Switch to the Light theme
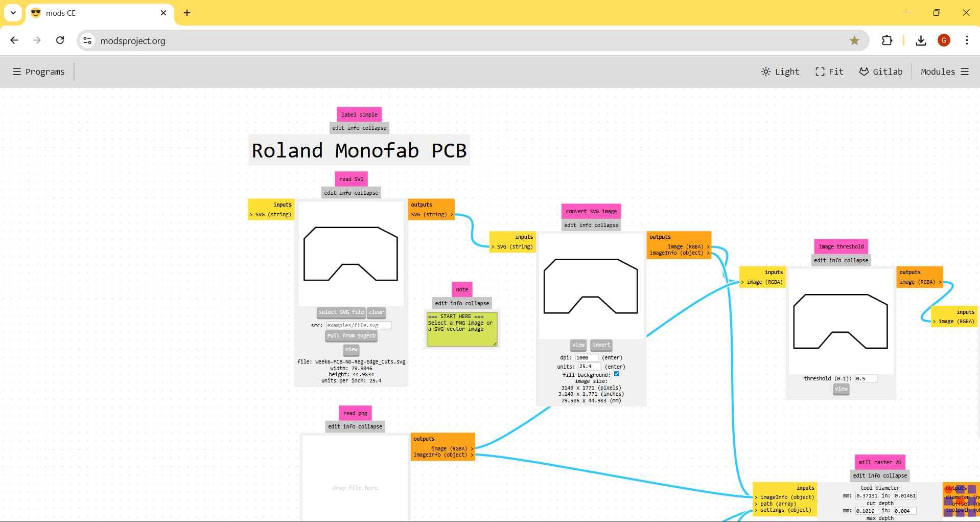 point(780,72)
